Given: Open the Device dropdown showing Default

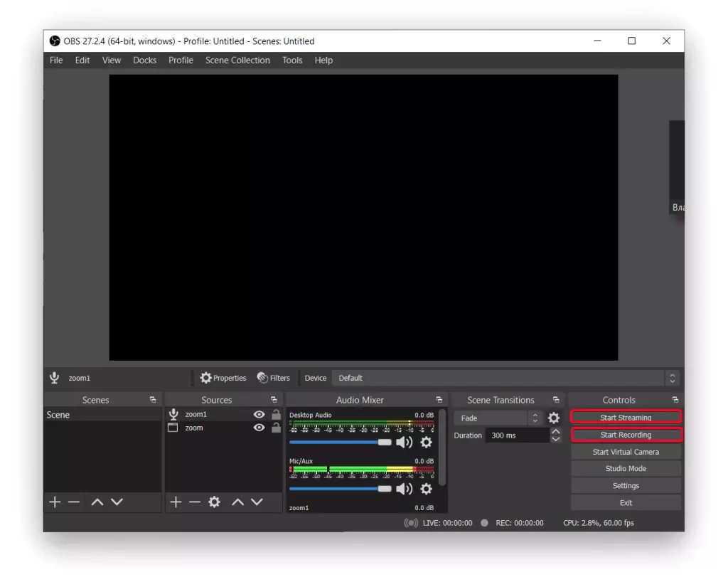Looking at the screenshot, I should coord(506,378).
